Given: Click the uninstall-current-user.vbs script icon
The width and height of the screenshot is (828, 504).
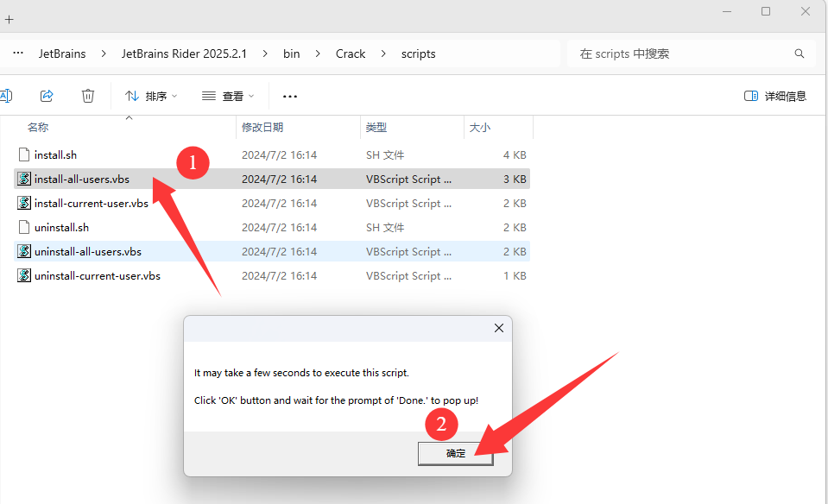Looking at the screenshot, I should pyautogui.click(x=24, y=275).
